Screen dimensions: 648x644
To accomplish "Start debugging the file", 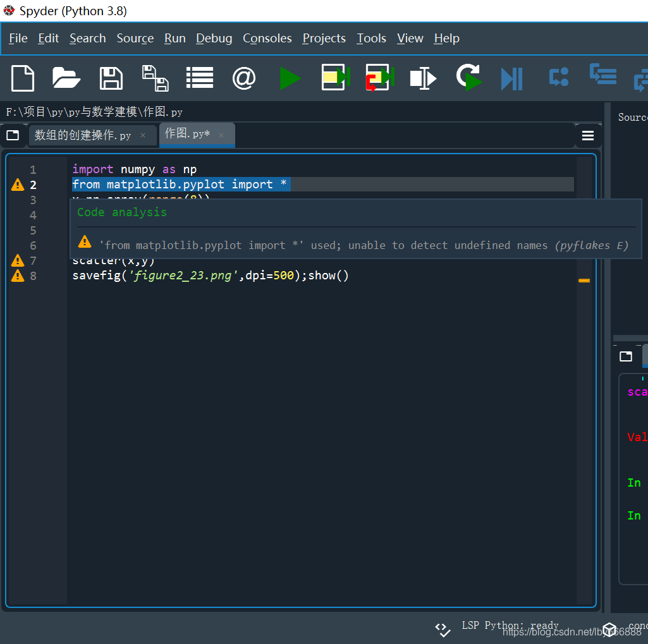I will point(512,78).
